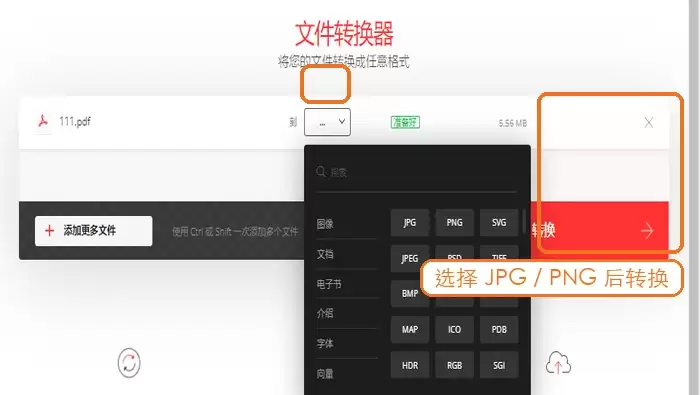The width and height of the screenshot is (700, 395).
Task: Click the magnifier search icon
Action: 321,172
